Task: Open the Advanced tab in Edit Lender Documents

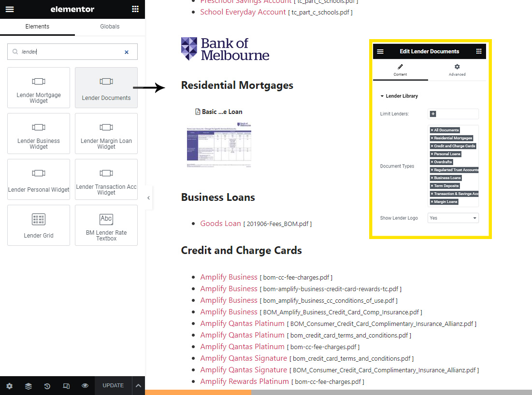Action: (x=457, y=70)
